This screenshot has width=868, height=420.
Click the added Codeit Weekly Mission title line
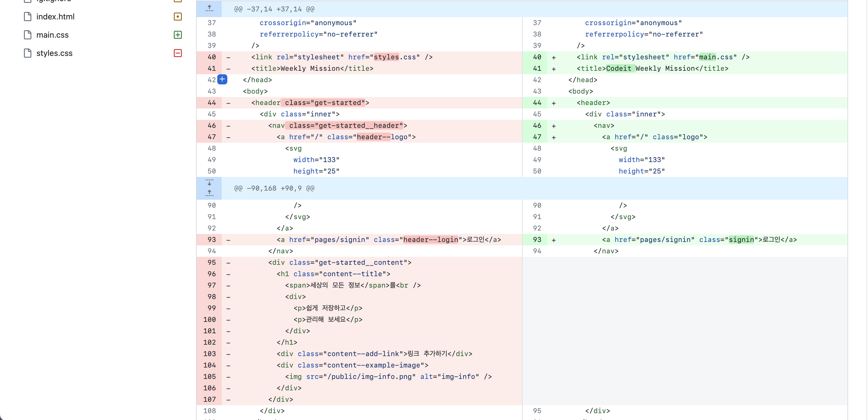pos(652,68)
